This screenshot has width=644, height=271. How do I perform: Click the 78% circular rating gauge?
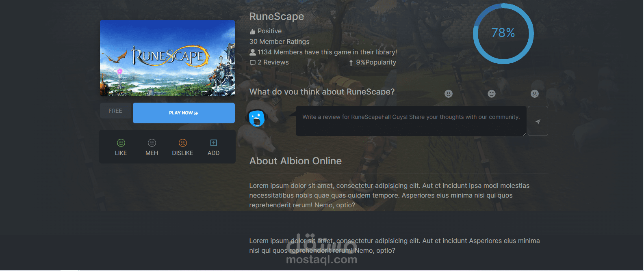click(503, 33)
